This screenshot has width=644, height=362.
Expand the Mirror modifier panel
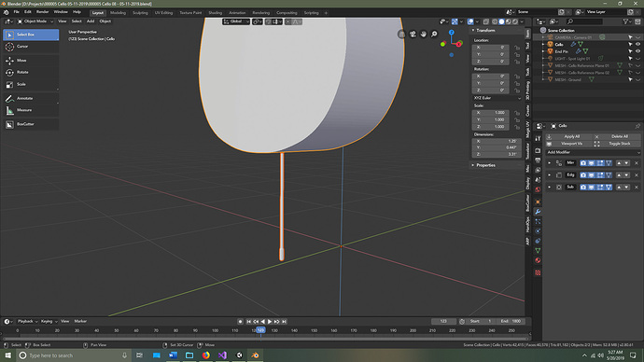click(x=550, y=163)
